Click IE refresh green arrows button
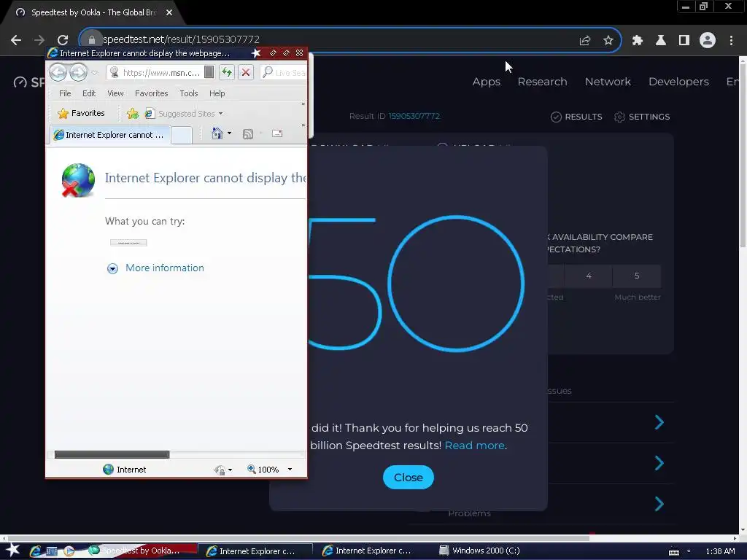 [227, 72]
